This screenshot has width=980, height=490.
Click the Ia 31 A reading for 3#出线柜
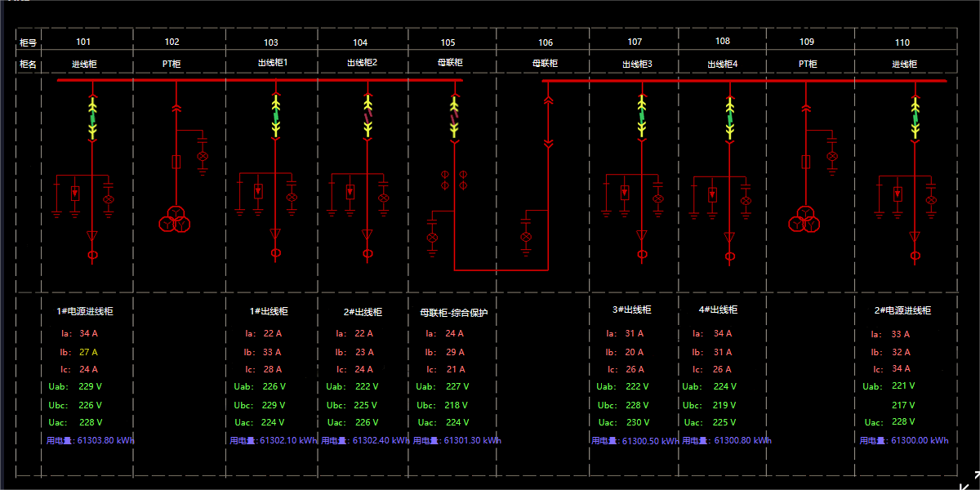[635, 333]
